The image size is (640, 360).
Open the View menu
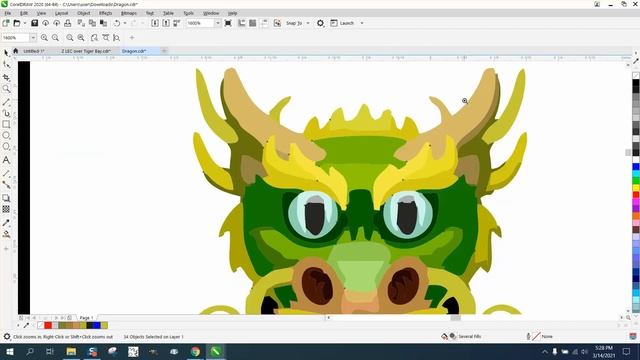click(x=41, y=13)
